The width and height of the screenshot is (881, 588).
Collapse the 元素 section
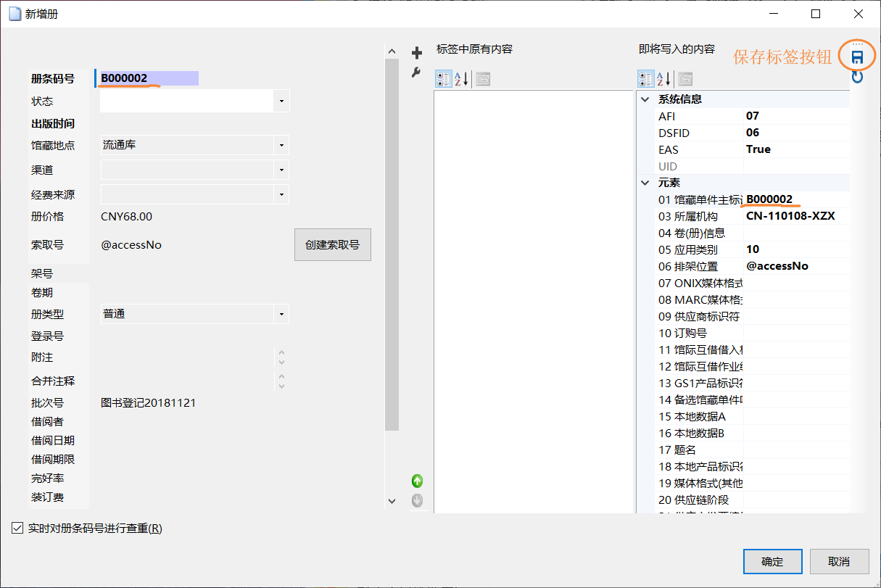[x=645, y=183]
